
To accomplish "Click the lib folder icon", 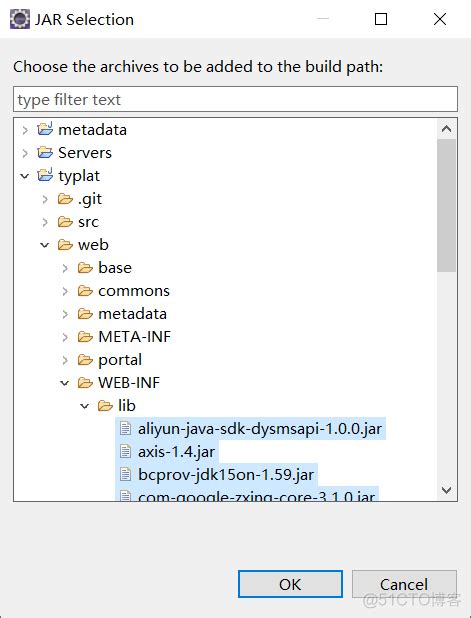I will click(105, 405).
